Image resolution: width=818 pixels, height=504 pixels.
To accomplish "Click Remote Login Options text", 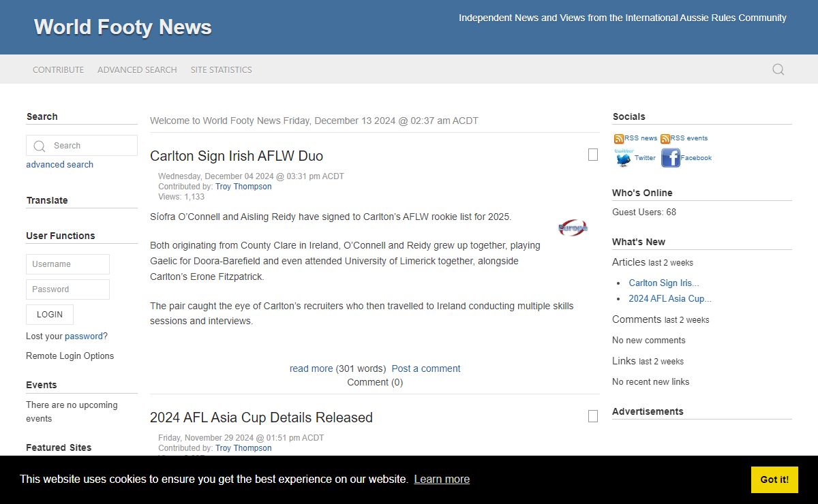I will (x=70, y=356).
